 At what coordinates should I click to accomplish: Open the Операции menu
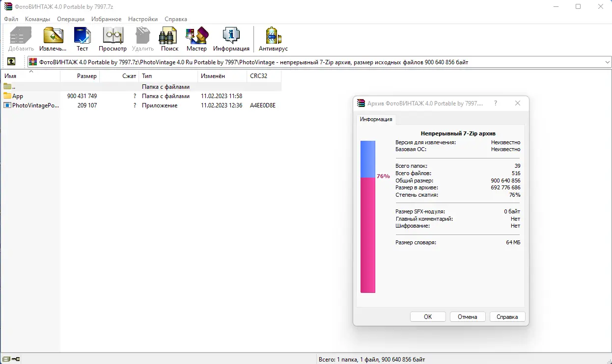point(71,19)
